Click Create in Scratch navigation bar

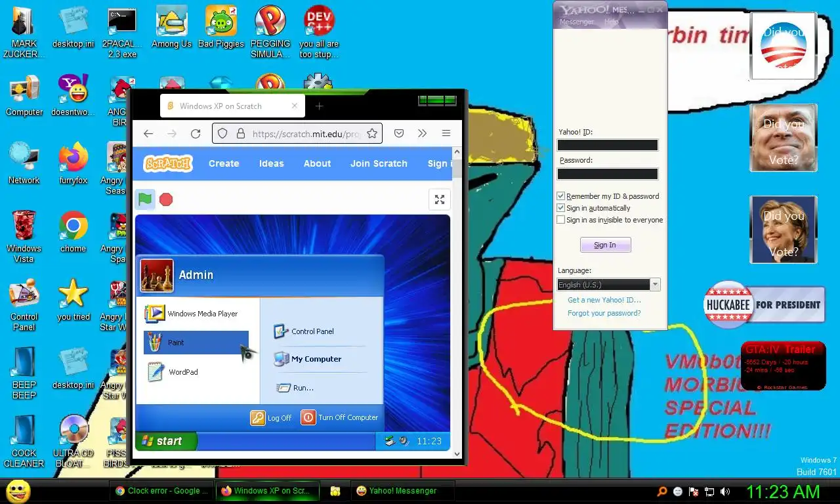(x=224, y=163)
